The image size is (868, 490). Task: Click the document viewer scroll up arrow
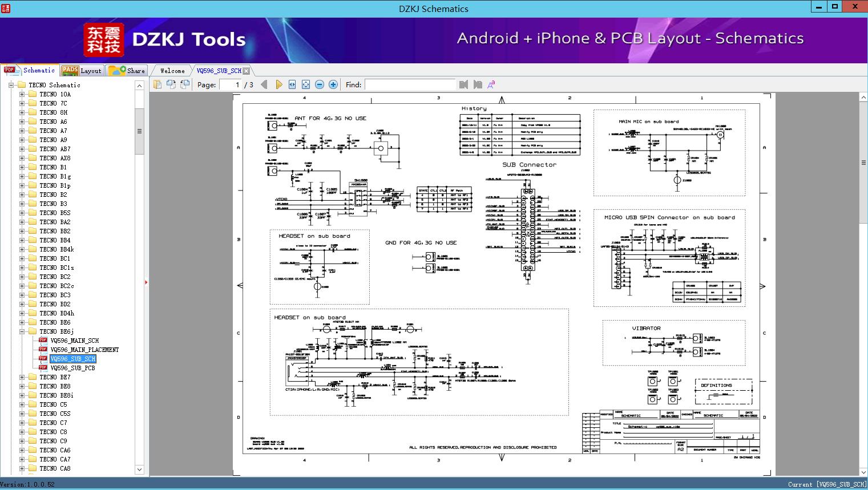point(863,98)
